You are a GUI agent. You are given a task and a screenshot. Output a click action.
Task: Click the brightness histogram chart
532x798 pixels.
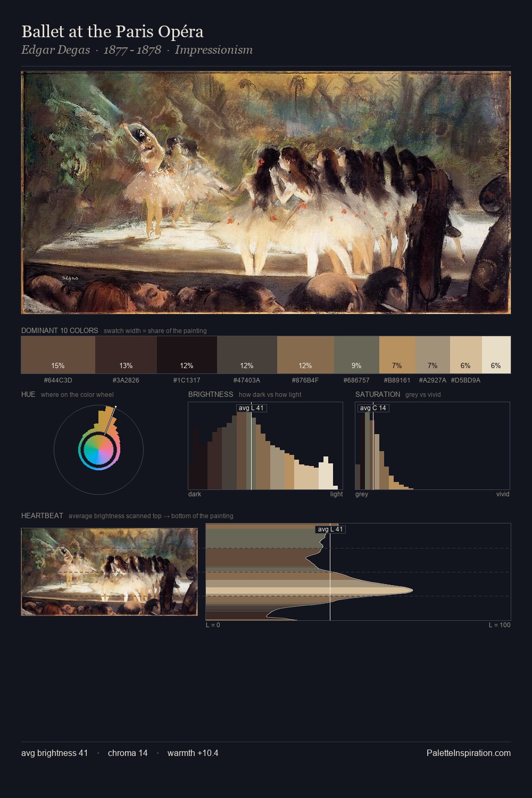pos(265,446)
